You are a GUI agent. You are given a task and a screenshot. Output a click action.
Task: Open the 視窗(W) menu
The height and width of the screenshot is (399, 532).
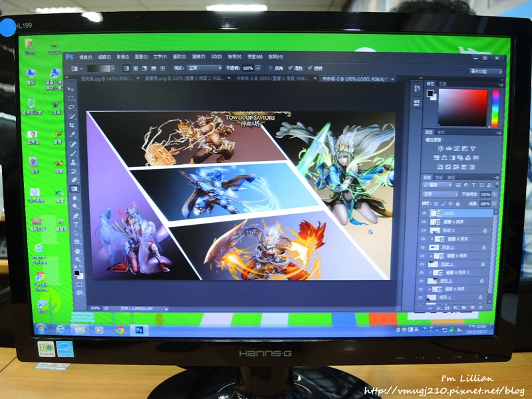click(255, 57)
